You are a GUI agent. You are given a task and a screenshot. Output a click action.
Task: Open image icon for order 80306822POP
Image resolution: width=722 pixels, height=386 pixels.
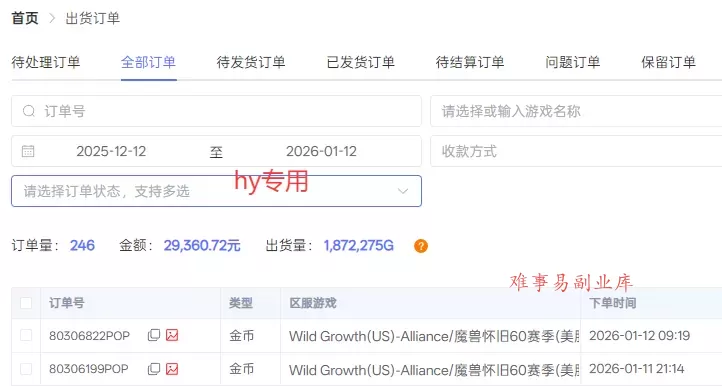point(172,335)
